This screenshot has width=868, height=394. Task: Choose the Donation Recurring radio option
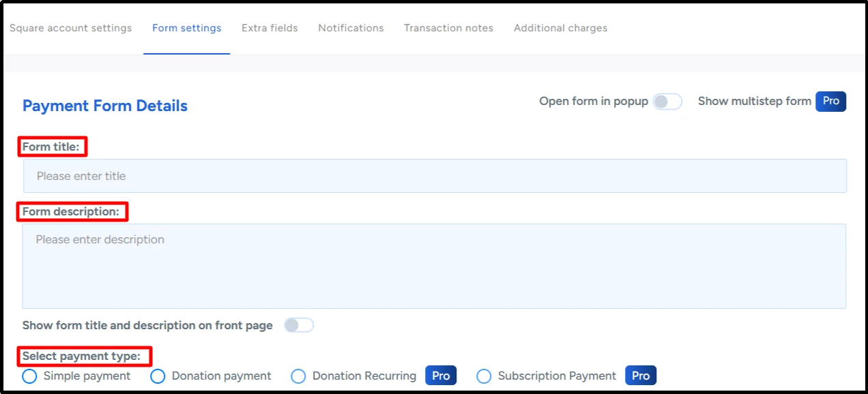(298, 376)
